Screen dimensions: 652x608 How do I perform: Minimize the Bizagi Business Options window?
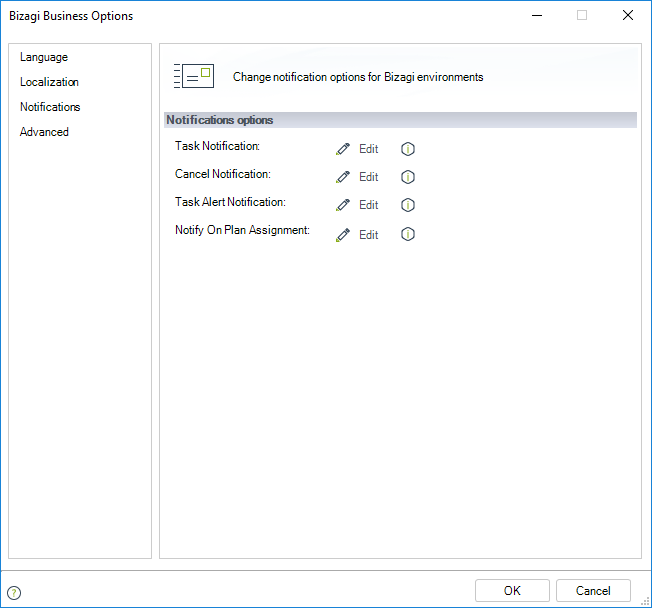537,15
